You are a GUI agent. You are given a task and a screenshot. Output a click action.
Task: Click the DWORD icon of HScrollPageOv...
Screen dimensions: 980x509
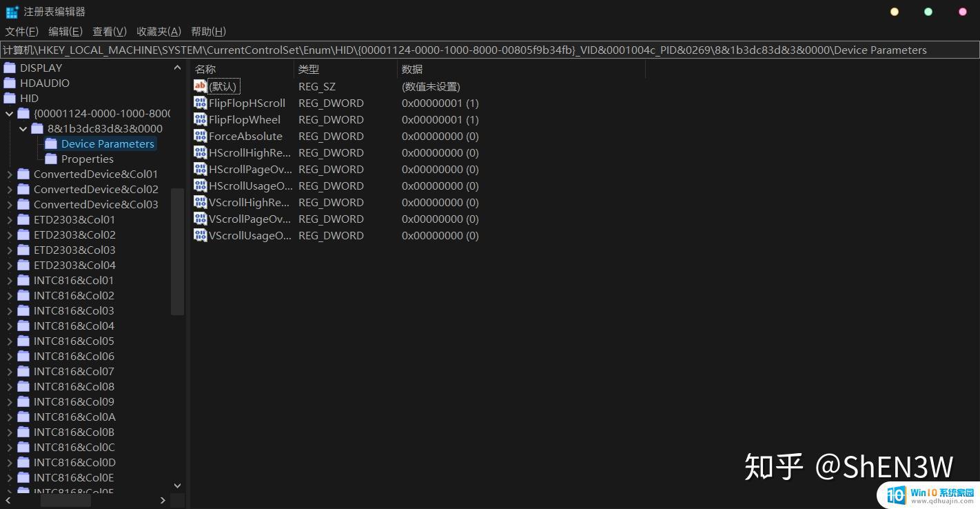pos(201,169)
